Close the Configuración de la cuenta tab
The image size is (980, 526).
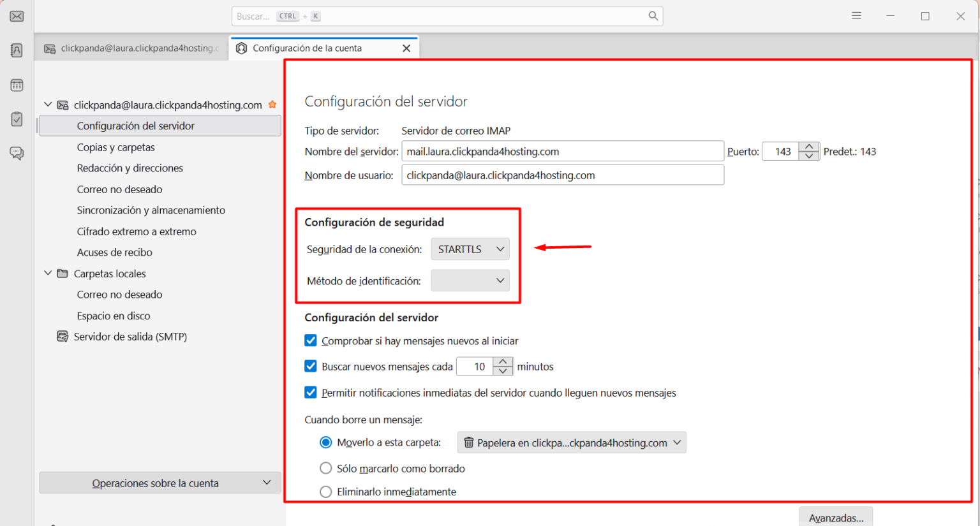point(406,48)
